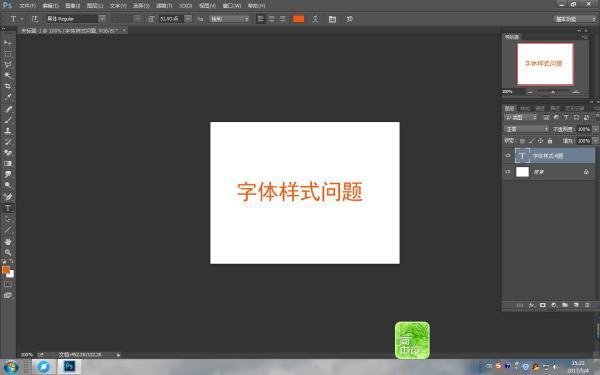Image resolution: width=600 pixels, height=375 pixels.
Task: Open the layer filter kind dropdown
Action: 521,117
